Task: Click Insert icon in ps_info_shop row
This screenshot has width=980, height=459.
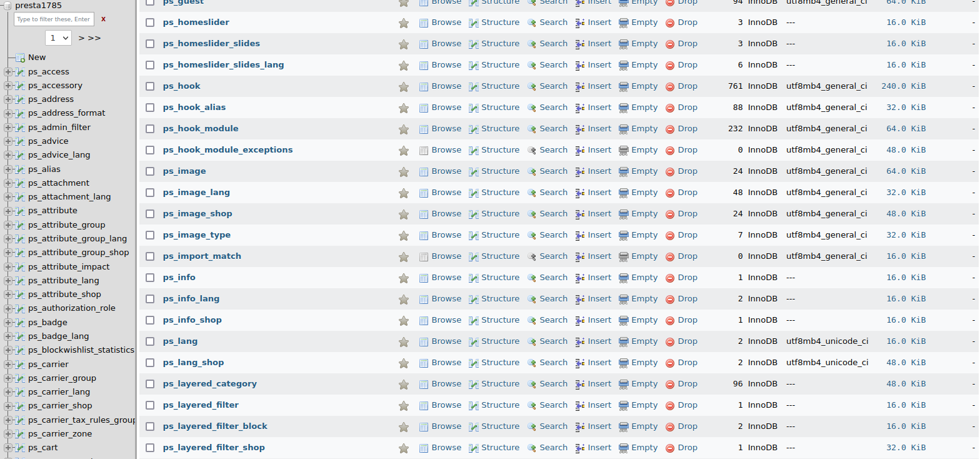Action: click(580, 321)
